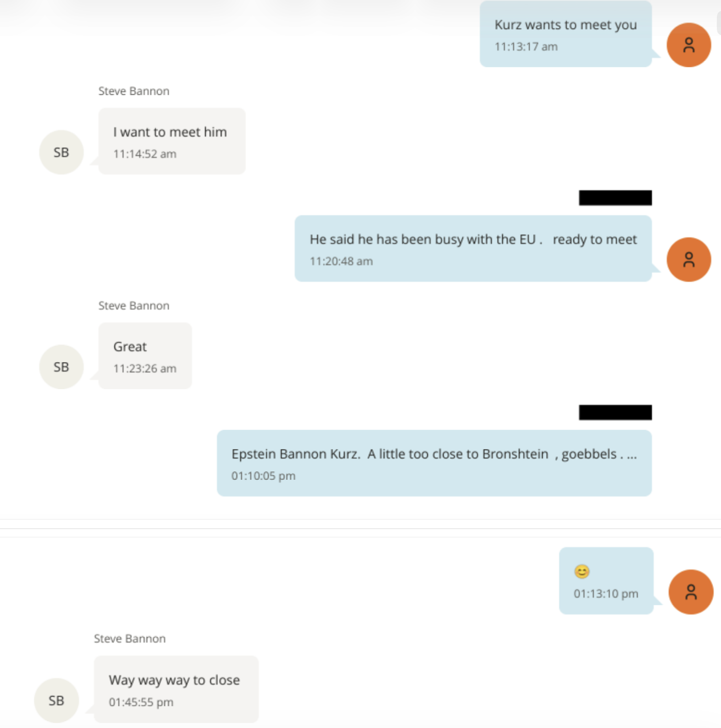Screen dimensions: 721x728
Task: Click the Steve Bannon name above "I want to meet him"
Action: pos(134,91)
